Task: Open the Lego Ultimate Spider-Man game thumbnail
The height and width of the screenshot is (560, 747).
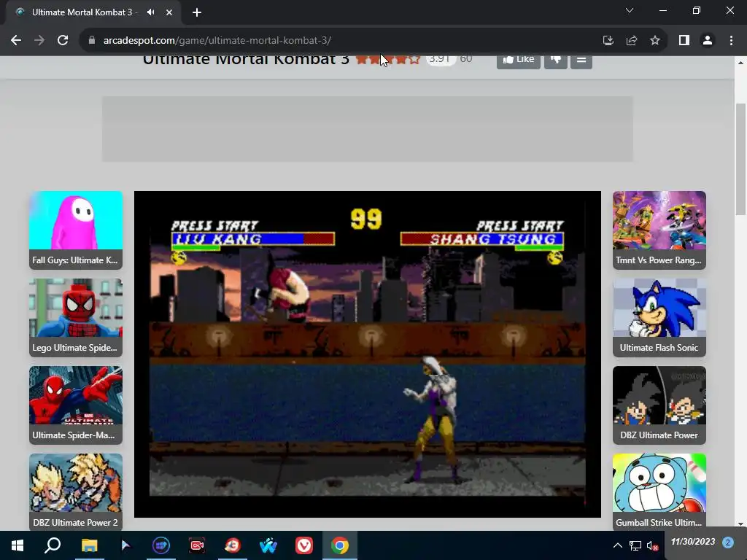Action: pyautogui.click(x=76, y=318)
